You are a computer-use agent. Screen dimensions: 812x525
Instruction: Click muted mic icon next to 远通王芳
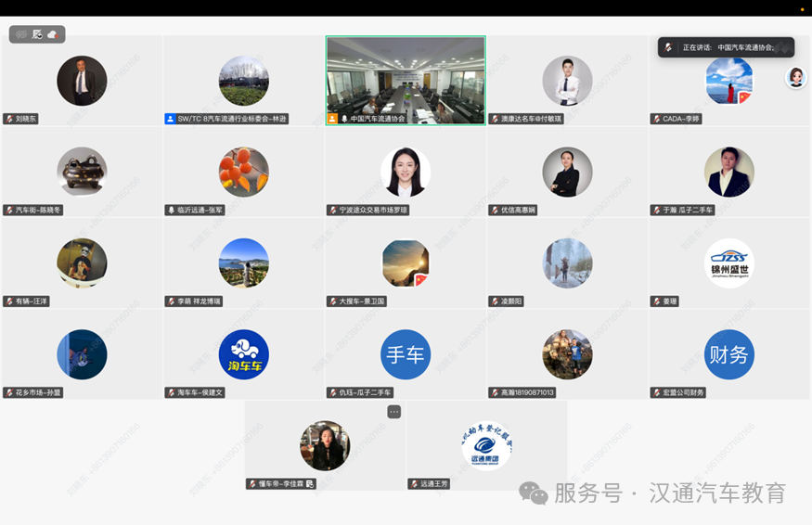pos(414,484)
